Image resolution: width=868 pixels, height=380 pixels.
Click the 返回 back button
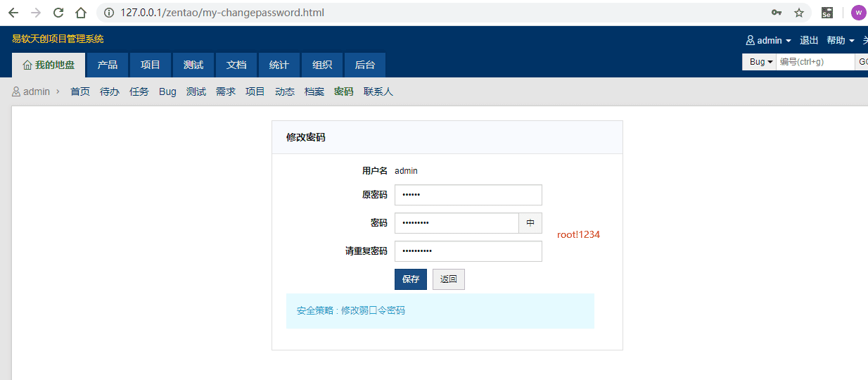[449, 279]
